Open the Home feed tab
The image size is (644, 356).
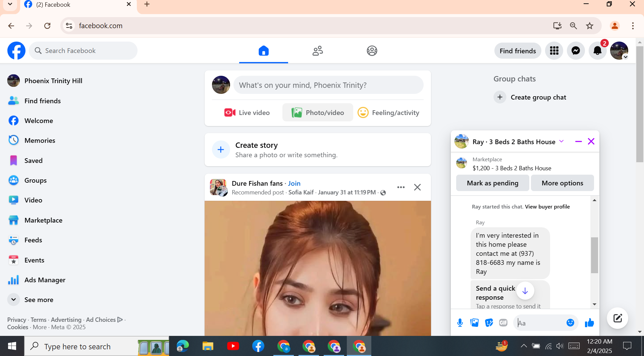(x=264, y=51)
